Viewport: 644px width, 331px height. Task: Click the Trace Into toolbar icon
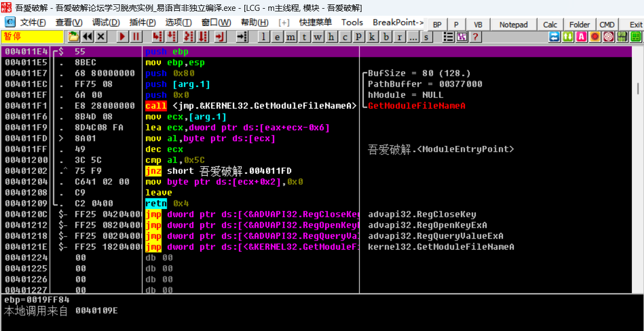coord(188,36)
